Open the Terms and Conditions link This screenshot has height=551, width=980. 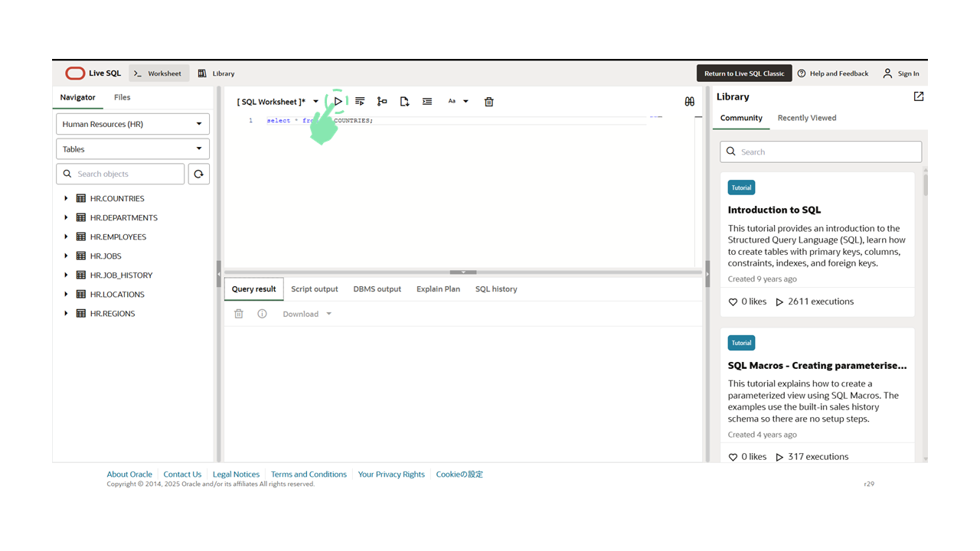coord(309,474)
